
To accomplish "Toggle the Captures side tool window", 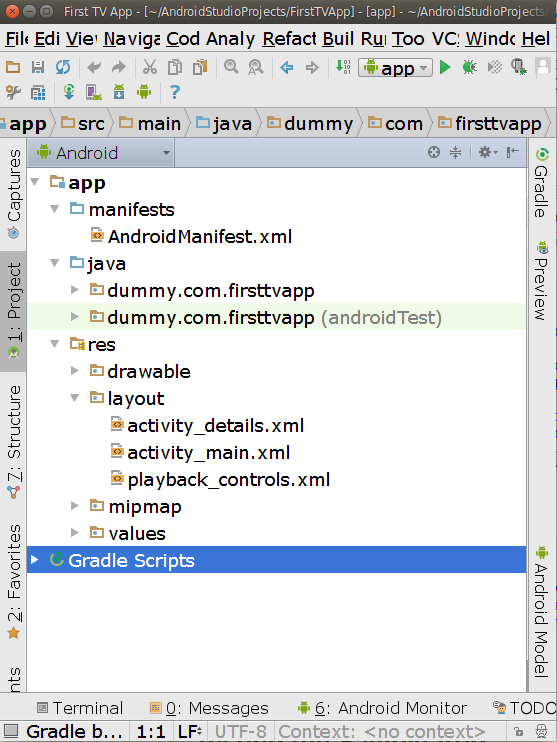I will (14, 194).
